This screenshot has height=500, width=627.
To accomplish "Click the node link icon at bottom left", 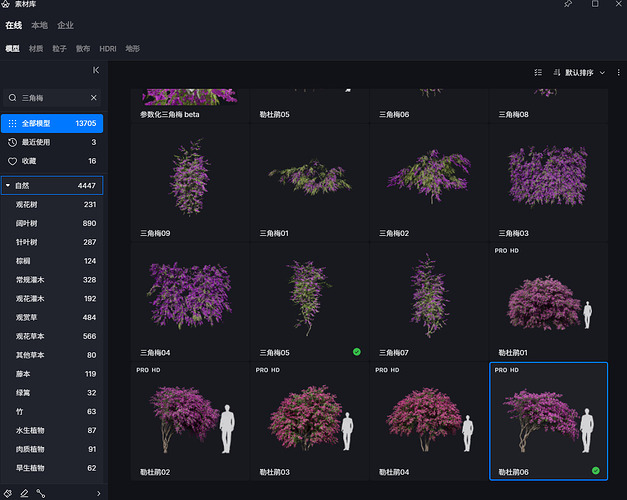I will point(41,492).
